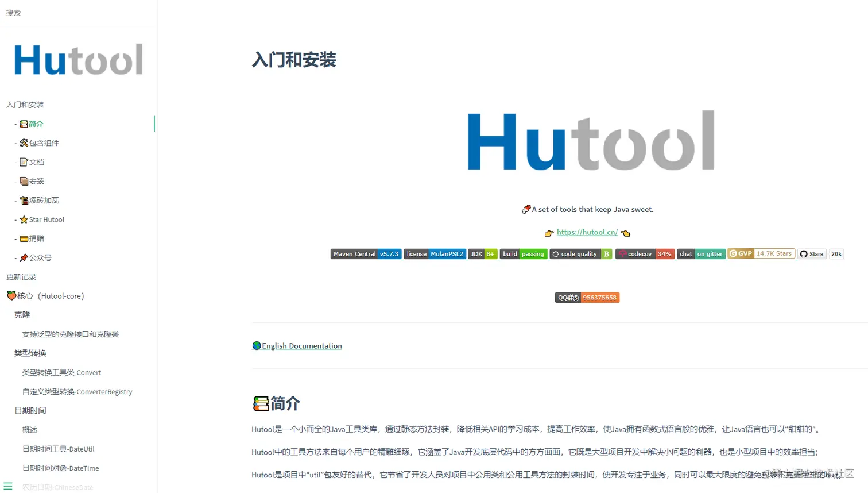The image size is (868, 493).
Task: Open 核心 (Hutool-core) section
Action: click(x=51, y=296)
